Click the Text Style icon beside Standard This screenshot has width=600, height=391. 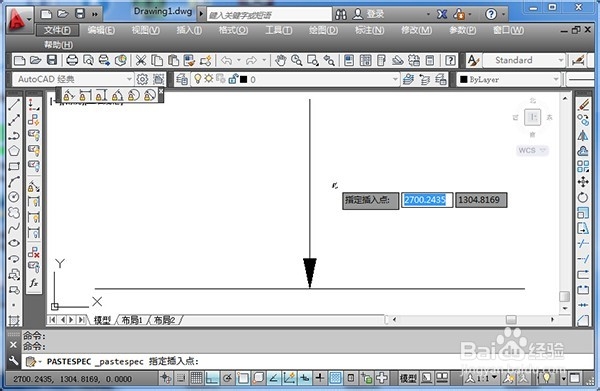pyautogui.click(x=473, y=60)
